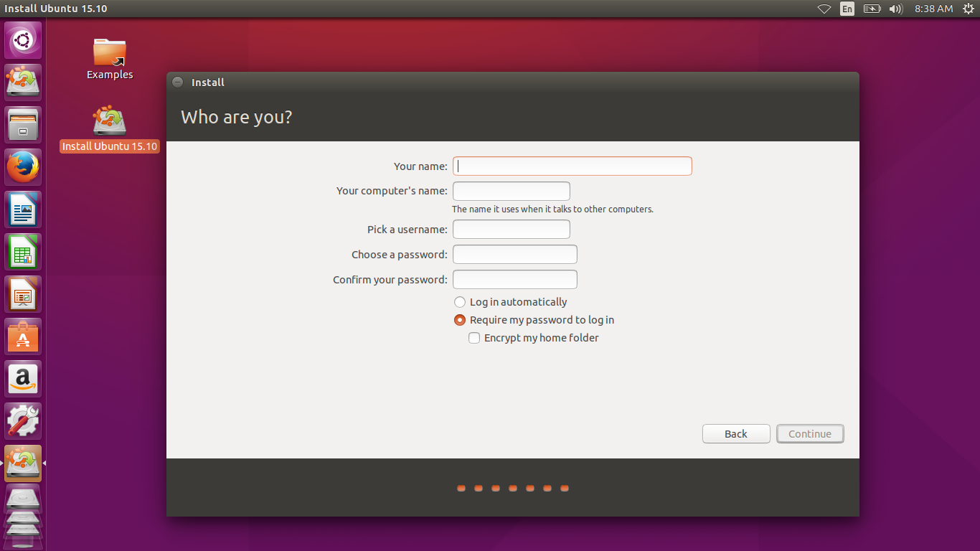This screenshot has width=980, height=551.
Task: Open the network indicator menu
Action: pyautogui.click(x=824, y=9)
